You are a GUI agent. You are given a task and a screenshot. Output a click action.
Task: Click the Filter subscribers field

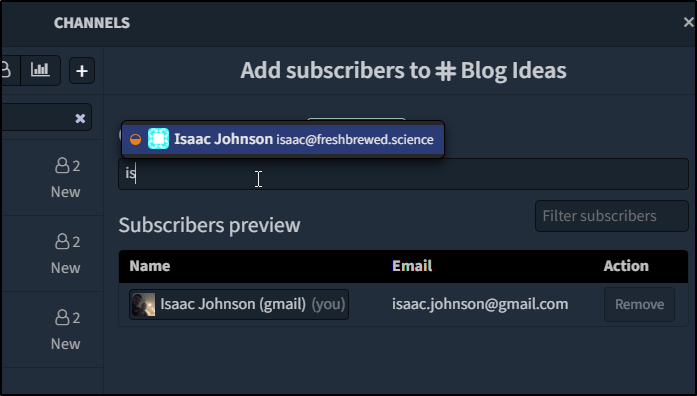point(612,216)
